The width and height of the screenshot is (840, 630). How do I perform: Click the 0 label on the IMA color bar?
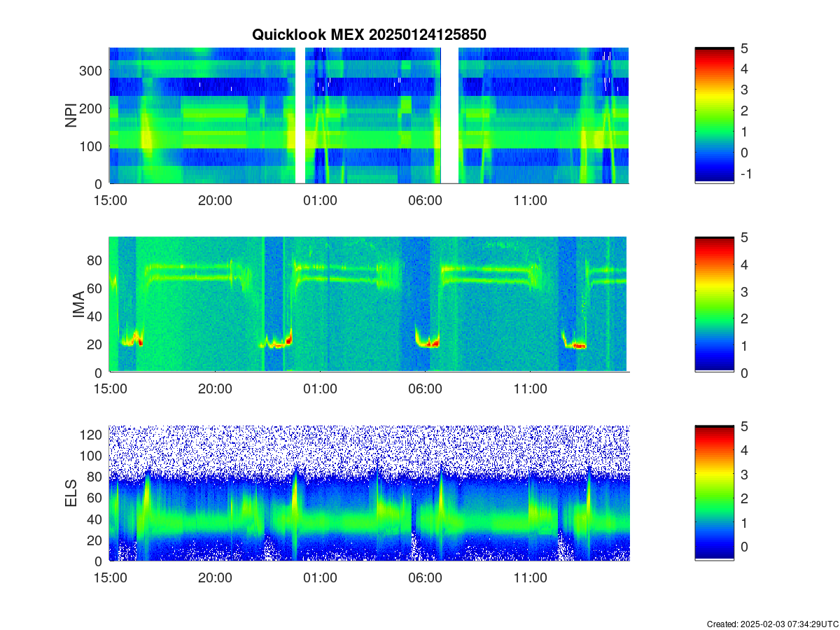point(745,372)
